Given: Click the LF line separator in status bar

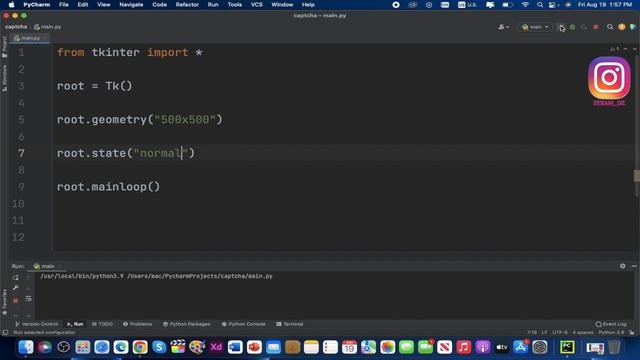Looking at the screenshot, I should (x=544, y=333).
